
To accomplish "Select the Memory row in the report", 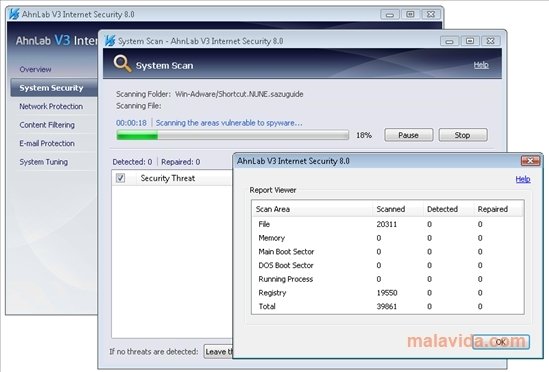I will 388,238.
